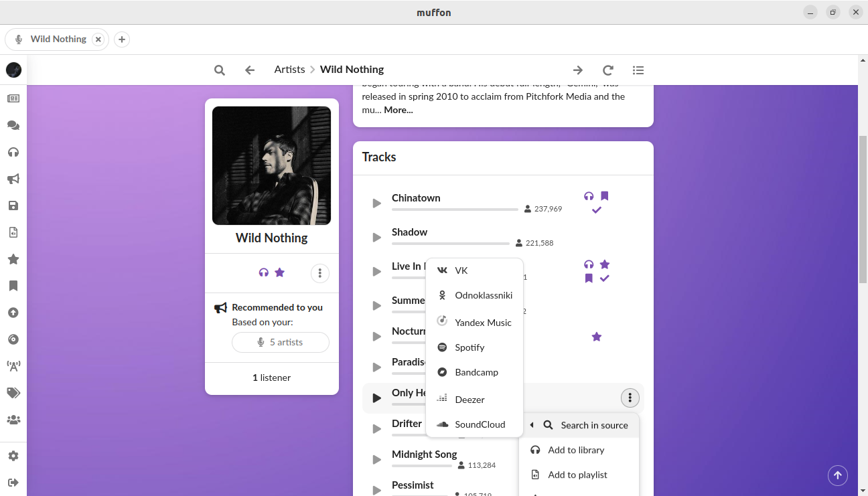Viewport: 868px width, 496px height.
Task: Choose Spotify from the source list
Action: [x=469, y=347]
